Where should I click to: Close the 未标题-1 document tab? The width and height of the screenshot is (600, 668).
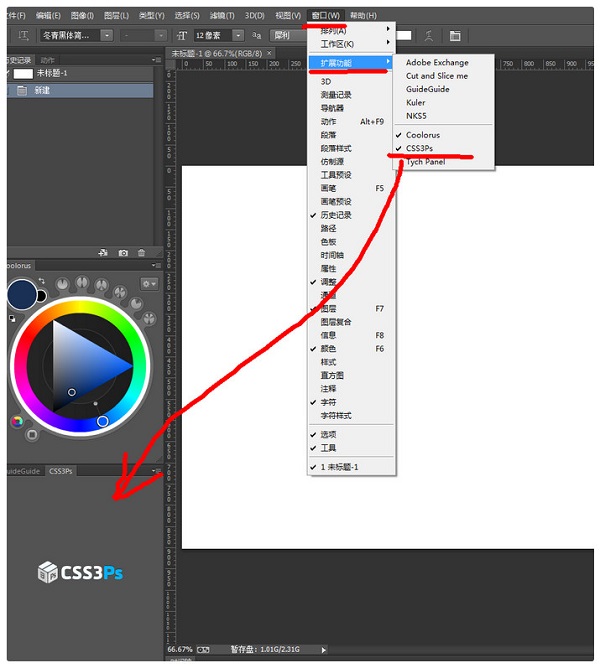(269, 53)
